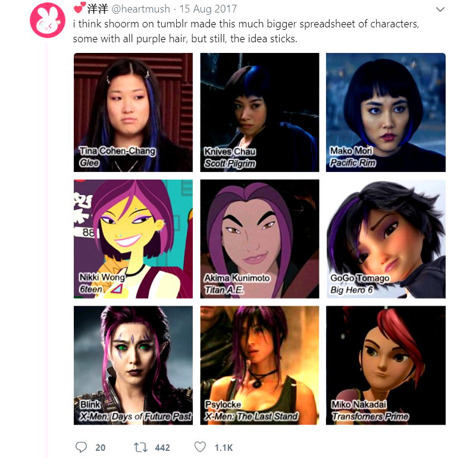The height and width of the screenshot is (458, 476).
Task: Open the Miko Nakadai Transformers Prime image
Action: click(x=386, y=365)
